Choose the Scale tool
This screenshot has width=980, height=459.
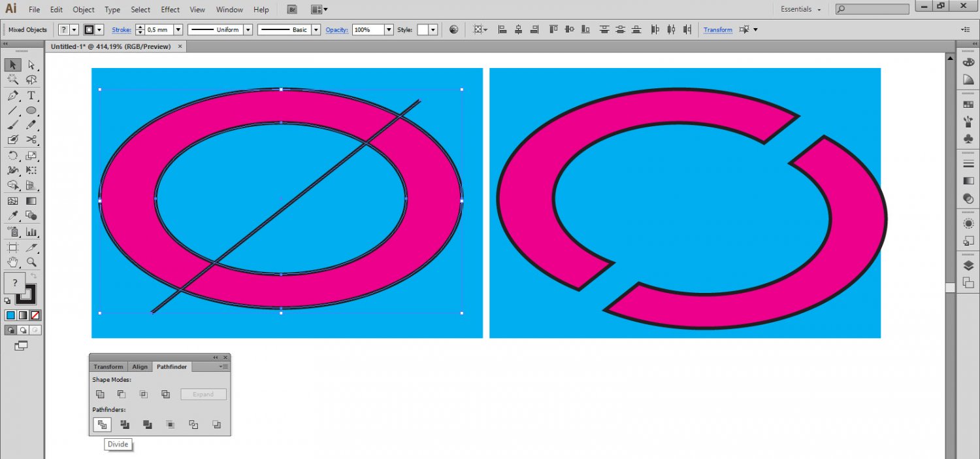[31, 156]
